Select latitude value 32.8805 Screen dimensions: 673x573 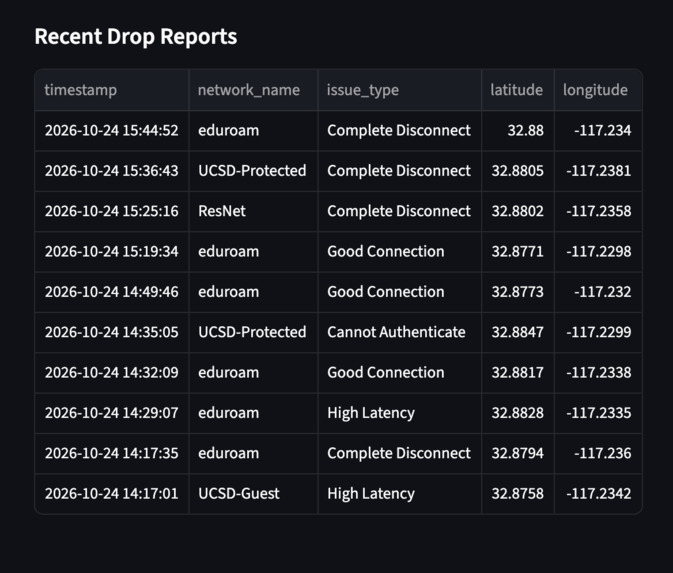[518, 171]
